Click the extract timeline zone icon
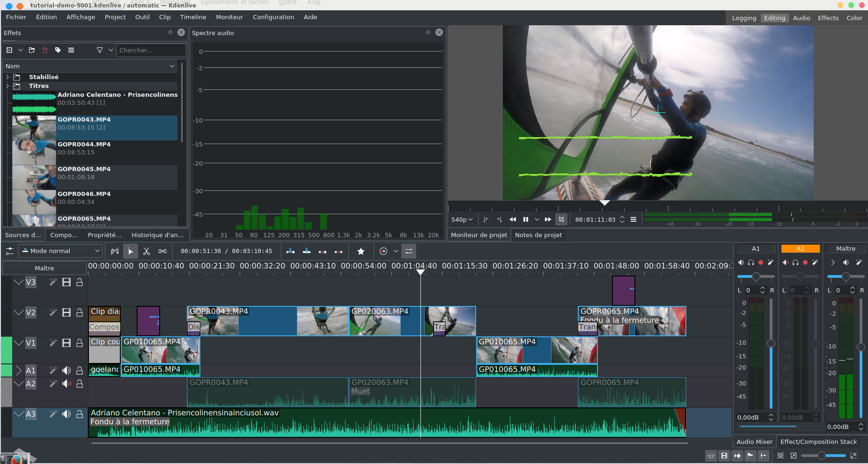Viewport: 868px width, 464px height. [x=323, y=251]
